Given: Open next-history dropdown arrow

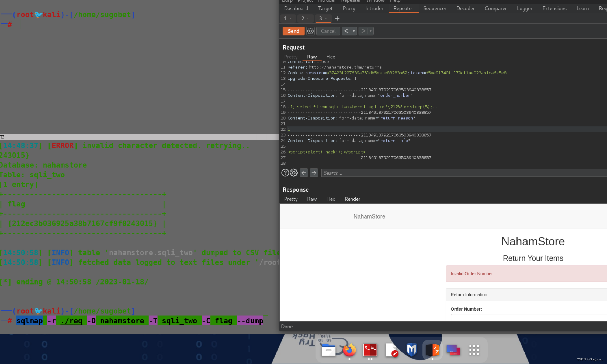Looking at the screenshot, I should pyautogui.click(x=370, y=31).
